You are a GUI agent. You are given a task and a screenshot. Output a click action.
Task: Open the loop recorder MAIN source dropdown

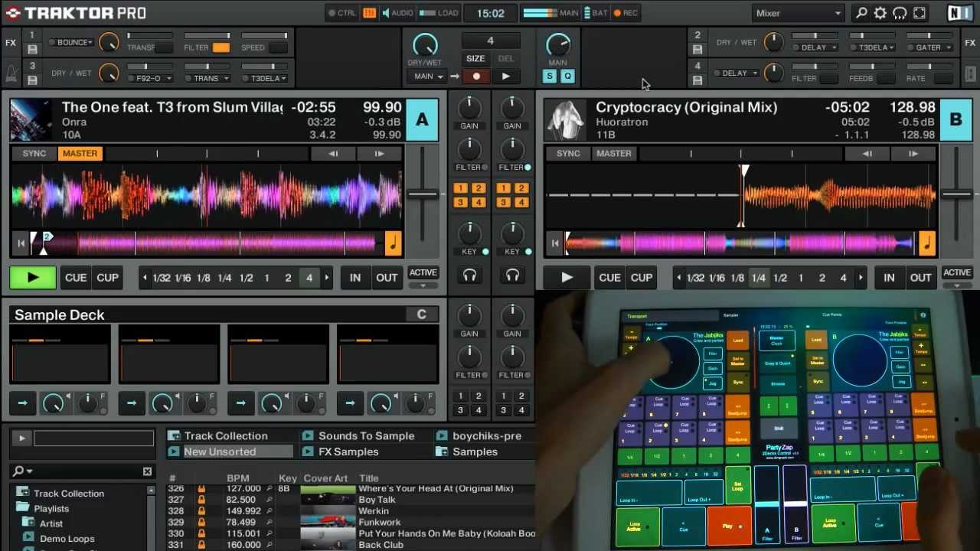[x=428, y=77]
